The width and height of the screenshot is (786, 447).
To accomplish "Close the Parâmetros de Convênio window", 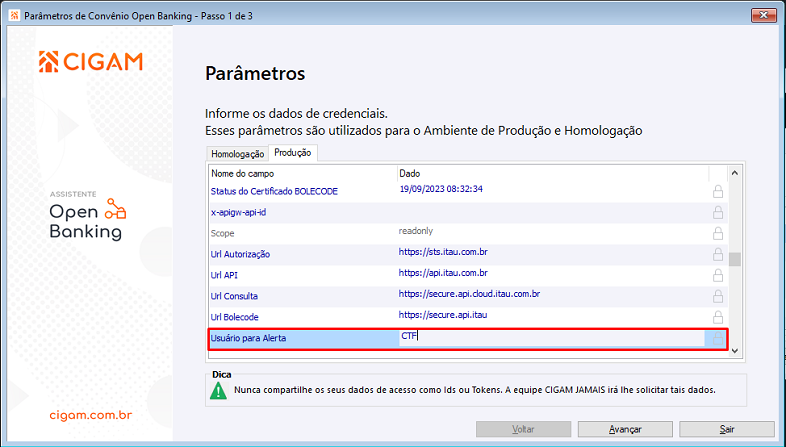I will [763, 16].
